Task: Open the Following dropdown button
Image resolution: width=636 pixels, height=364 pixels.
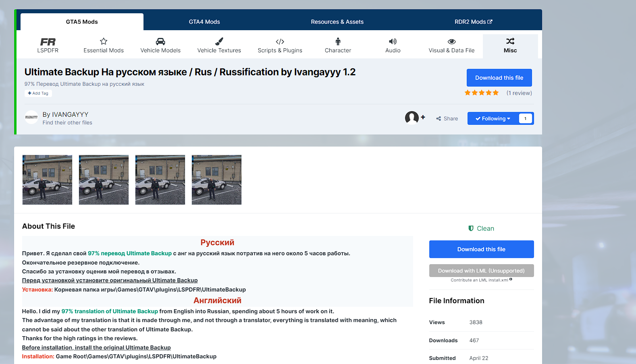Action: 493,118
